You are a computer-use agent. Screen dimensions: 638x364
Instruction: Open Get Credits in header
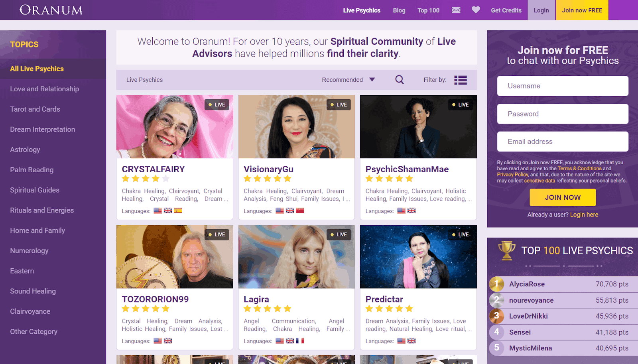(506, 10)
